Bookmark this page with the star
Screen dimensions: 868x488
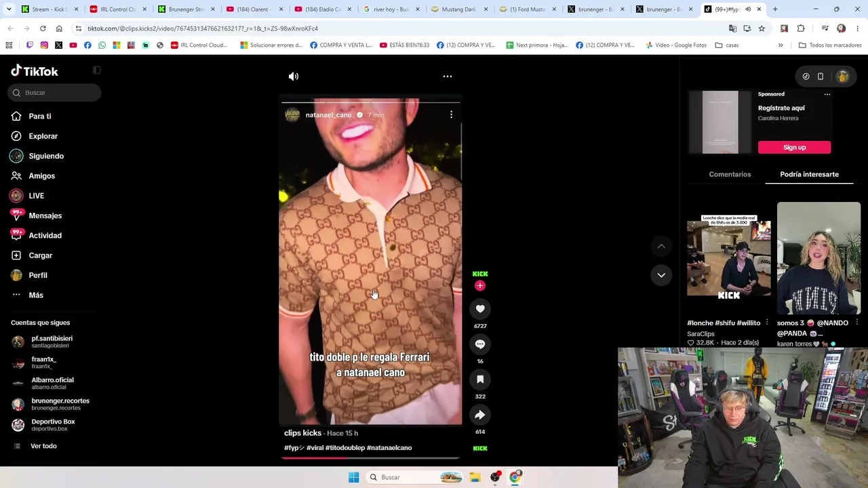762,28
